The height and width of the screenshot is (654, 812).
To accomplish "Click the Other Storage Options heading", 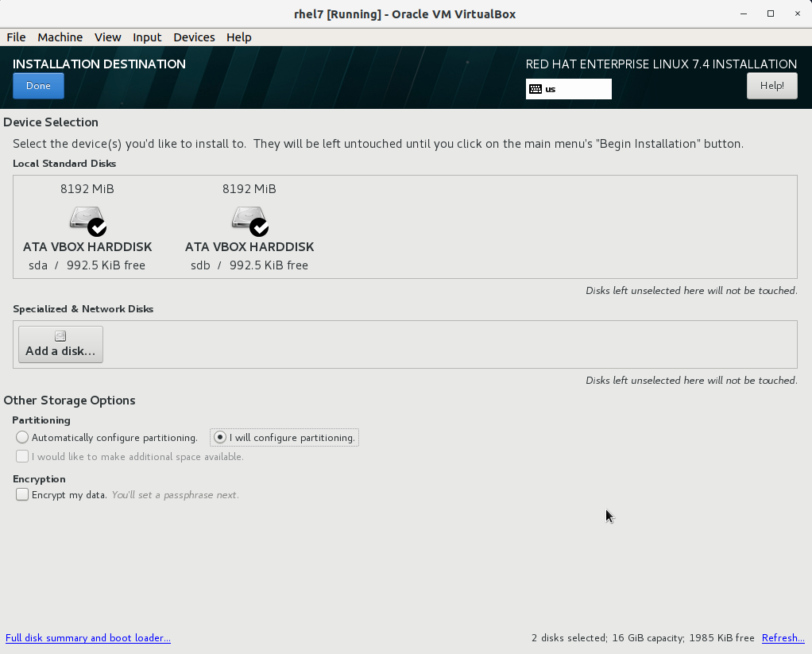I will pyautogui.click(x=69, y=401).
